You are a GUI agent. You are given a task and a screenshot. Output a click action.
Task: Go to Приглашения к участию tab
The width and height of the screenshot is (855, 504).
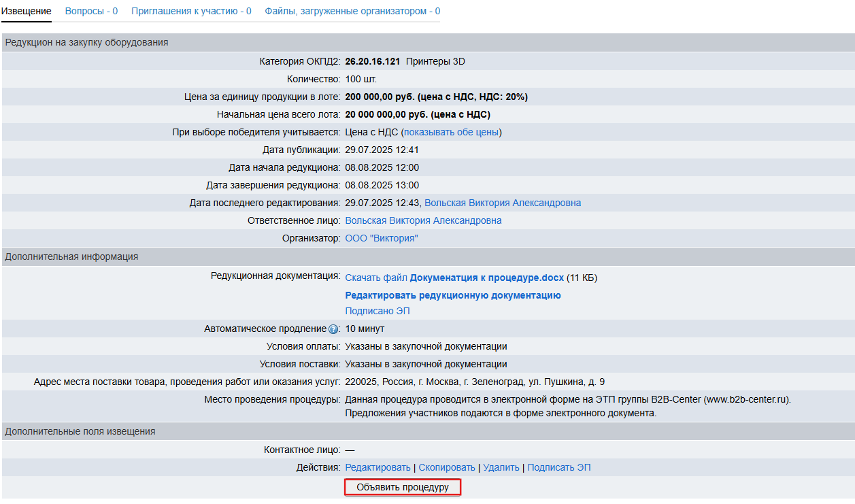191,11
